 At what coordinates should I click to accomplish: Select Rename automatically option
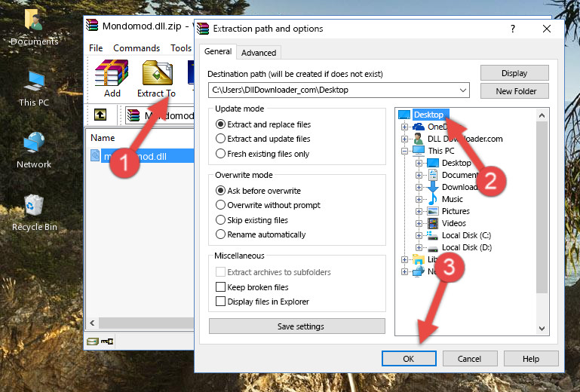click(261, 234)
